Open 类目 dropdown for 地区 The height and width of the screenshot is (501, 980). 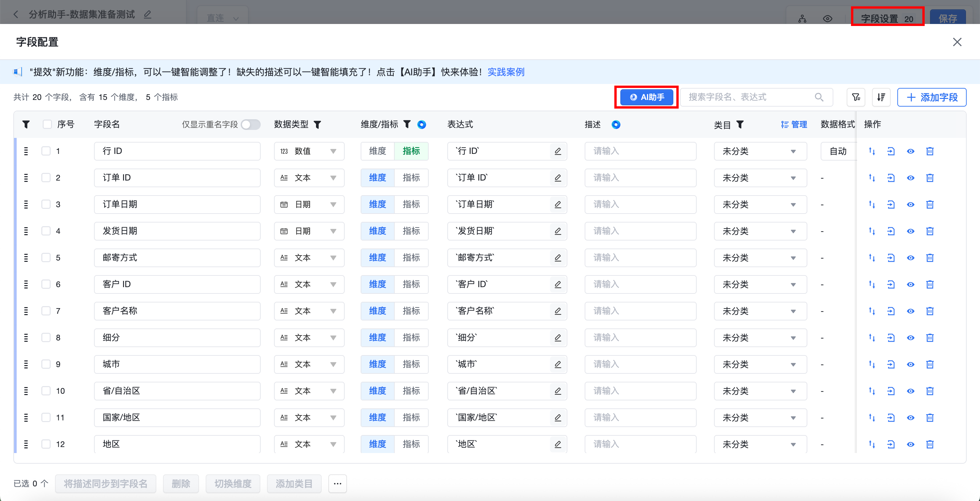point(760,444)
